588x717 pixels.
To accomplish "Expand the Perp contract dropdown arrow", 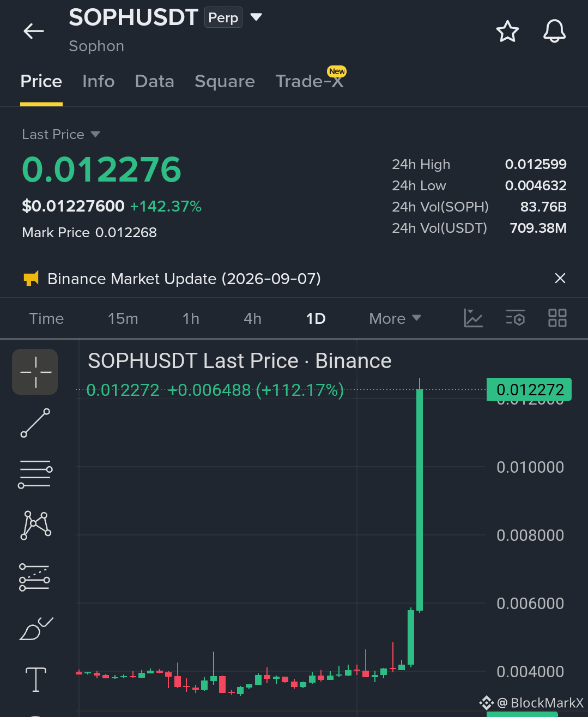I will pyautogui.click(x=256, y=17).
